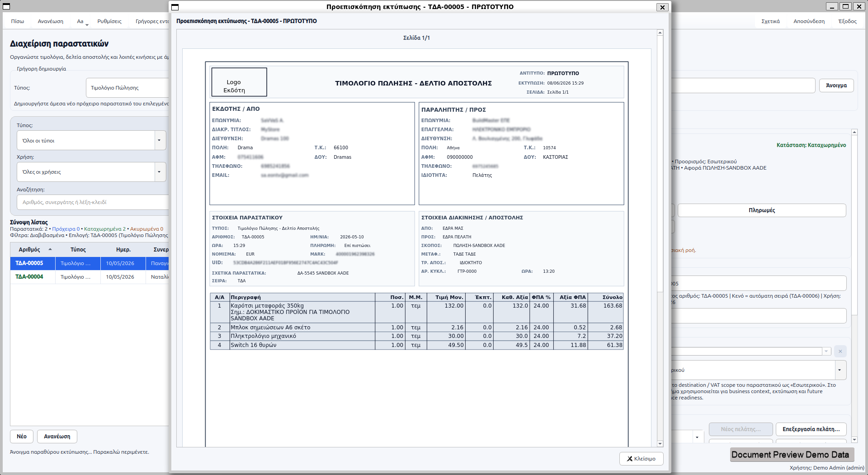Expand the Όλοι οι τύποι filter dropdown
Viewport: 868px width, 475px height.
[x=159, y=140]
